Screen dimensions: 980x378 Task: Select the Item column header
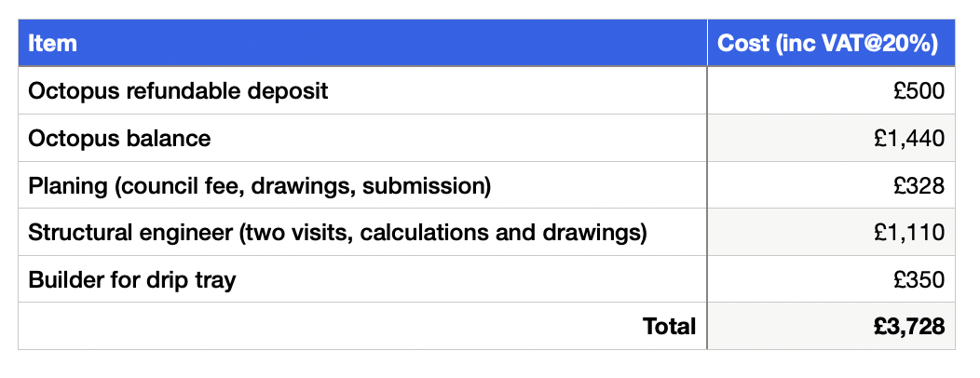click(x=362, y=43)
